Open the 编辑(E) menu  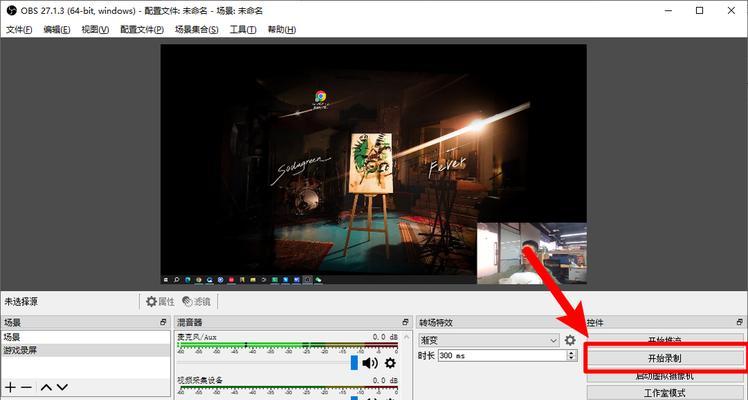pos(57,30)
